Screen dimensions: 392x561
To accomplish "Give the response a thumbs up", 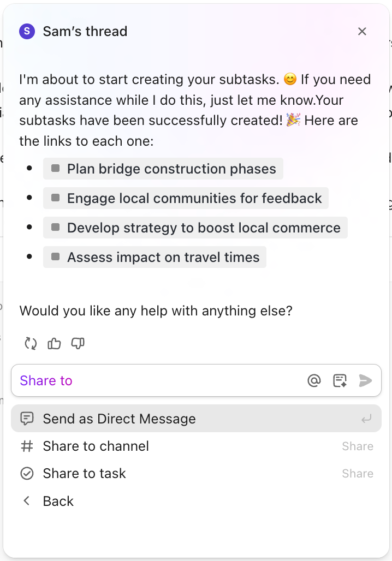I will [54, 343].
